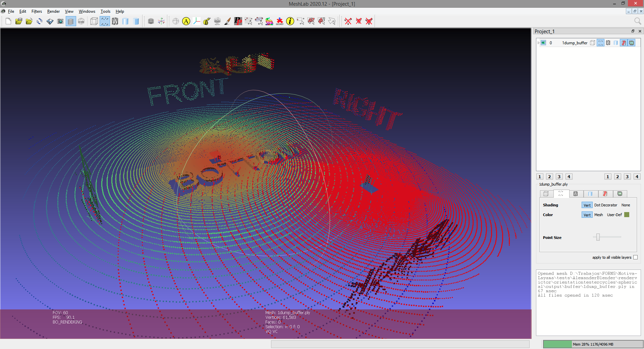This screenshot has height=349, width=644.
Task: Toggle visibility of the 1dump_buffer layer eye
Action: [x=544, y=43]
